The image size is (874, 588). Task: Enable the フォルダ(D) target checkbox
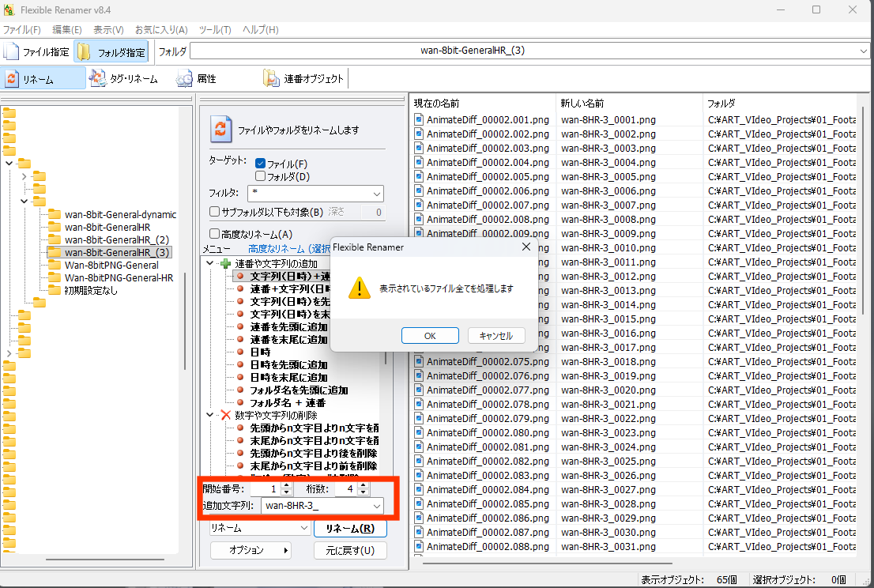261,176
